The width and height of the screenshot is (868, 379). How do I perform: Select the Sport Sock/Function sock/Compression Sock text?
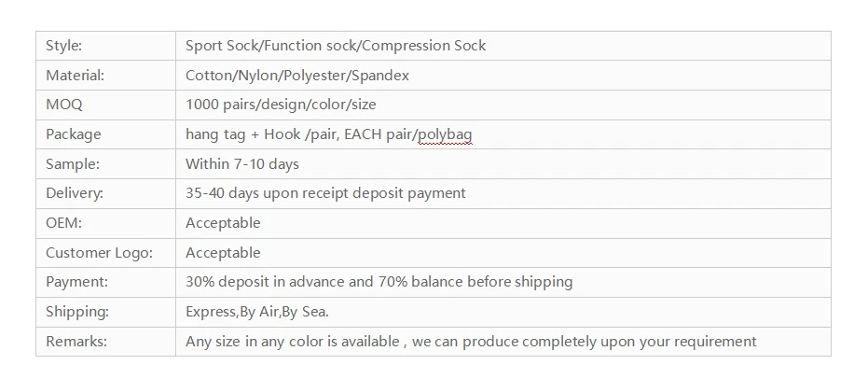click(x=336, y=46)
